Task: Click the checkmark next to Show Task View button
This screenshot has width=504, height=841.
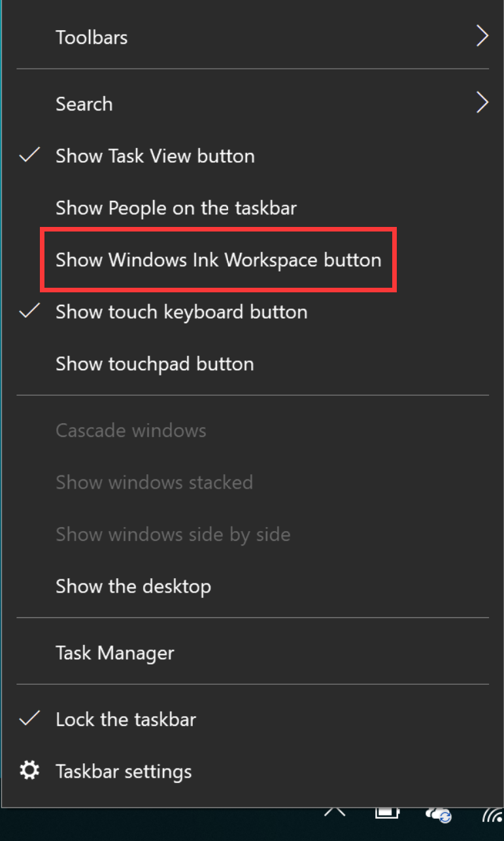Action: point(29,155)
